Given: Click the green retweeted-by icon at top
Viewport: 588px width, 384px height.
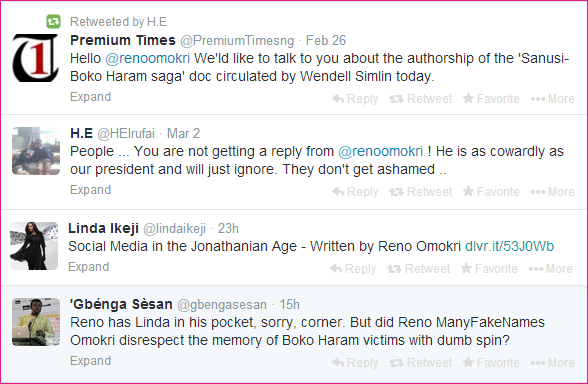Looking at the screenshot, I should [x=53, y=21].
